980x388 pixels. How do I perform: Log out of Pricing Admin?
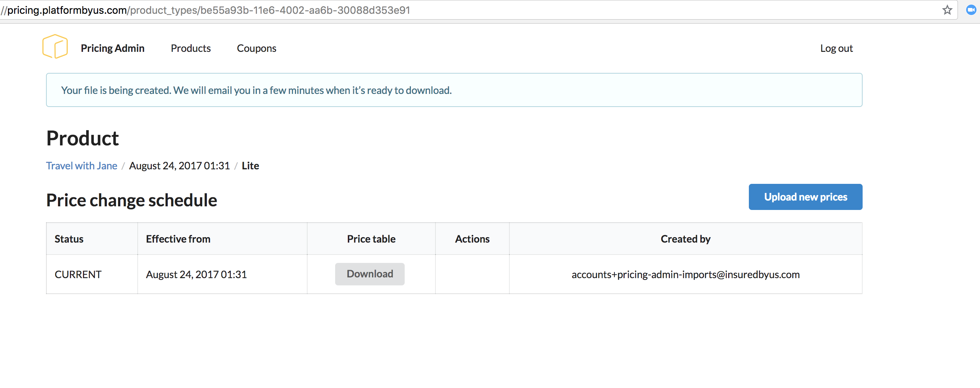point(836,48)
